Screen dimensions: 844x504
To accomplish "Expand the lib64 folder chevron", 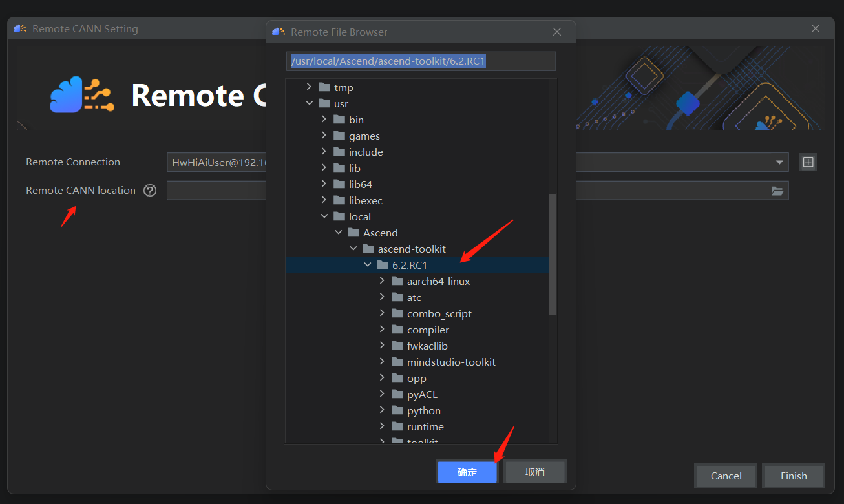I will click(324, 184).
